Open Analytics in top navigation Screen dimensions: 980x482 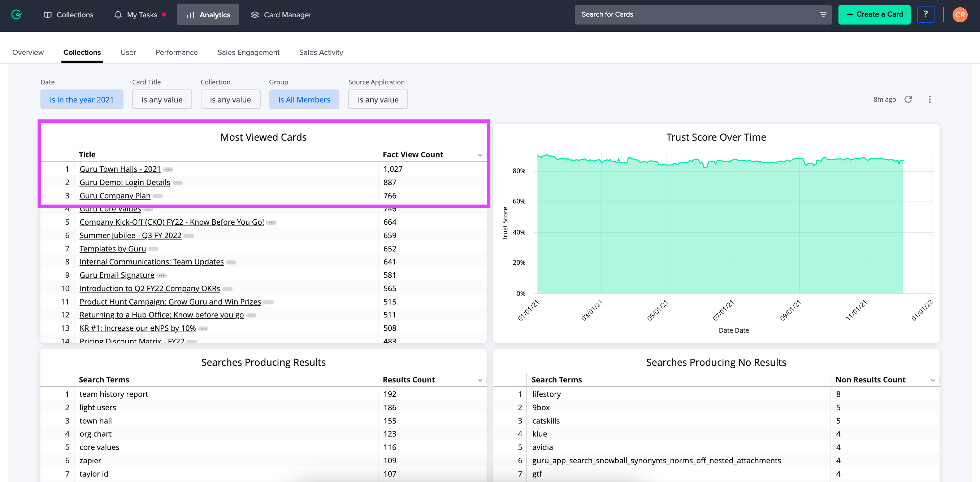pos(208,14)
